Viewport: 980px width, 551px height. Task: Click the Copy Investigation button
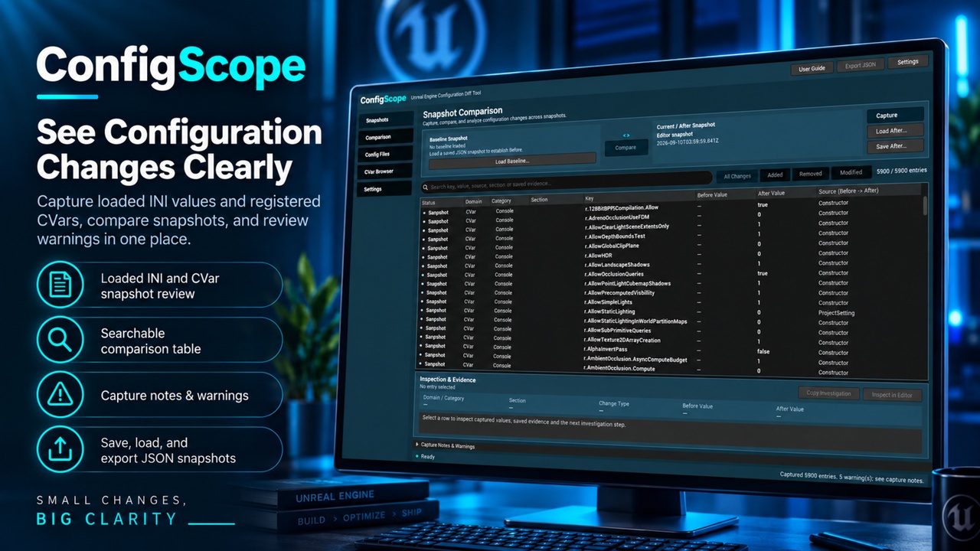(828, 393)
